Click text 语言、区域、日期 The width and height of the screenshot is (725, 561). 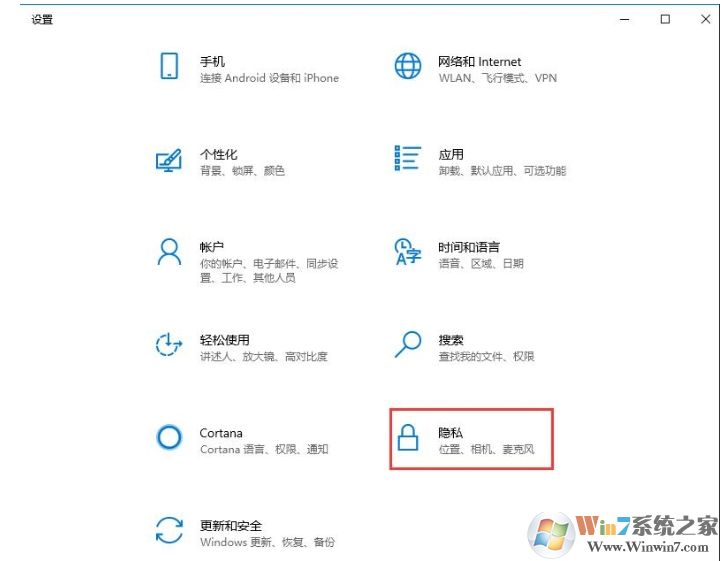coord(481,264)
